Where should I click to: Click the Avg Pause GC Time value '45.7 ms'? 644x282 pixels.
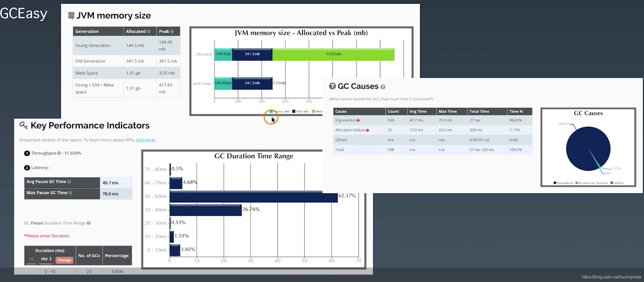click(x=110, y=183)
